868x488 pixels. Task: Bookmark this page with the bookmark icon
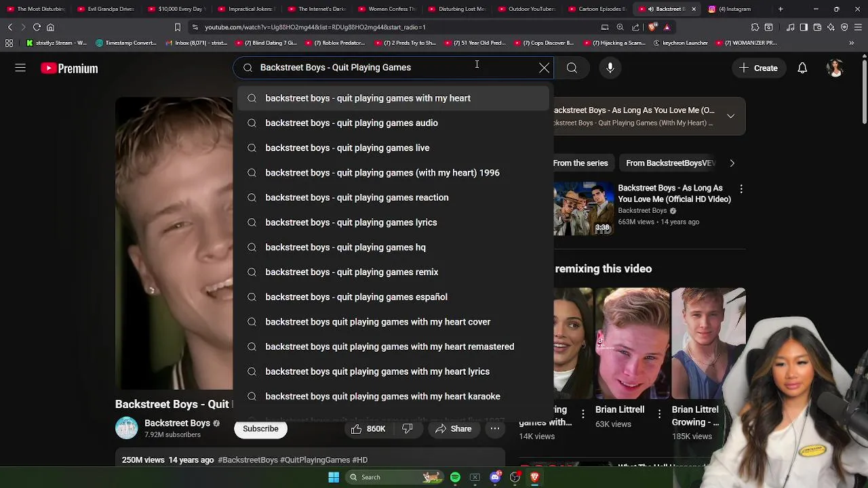178,27
